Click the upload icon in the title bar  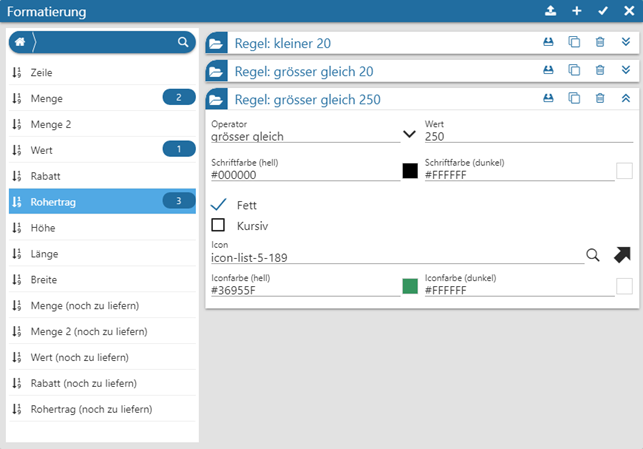click(550, 11)
